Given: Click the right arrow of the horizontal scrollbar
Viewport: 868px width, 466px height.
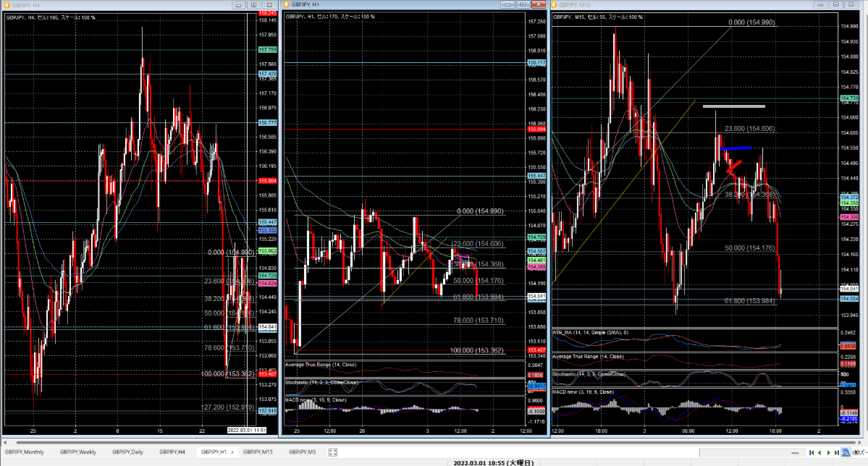Looking at the screenshot, I should tap(859, 442).
